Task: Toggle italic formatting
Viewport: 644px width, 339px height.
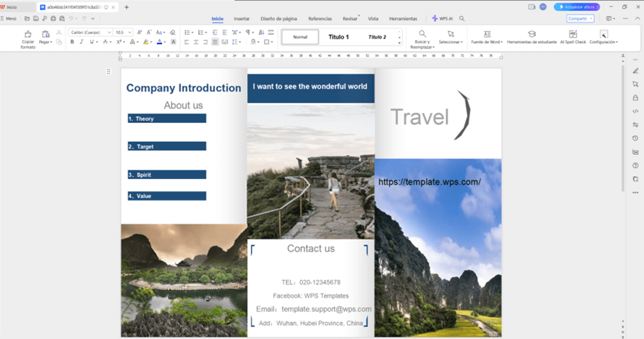Action: pos(81,42)
